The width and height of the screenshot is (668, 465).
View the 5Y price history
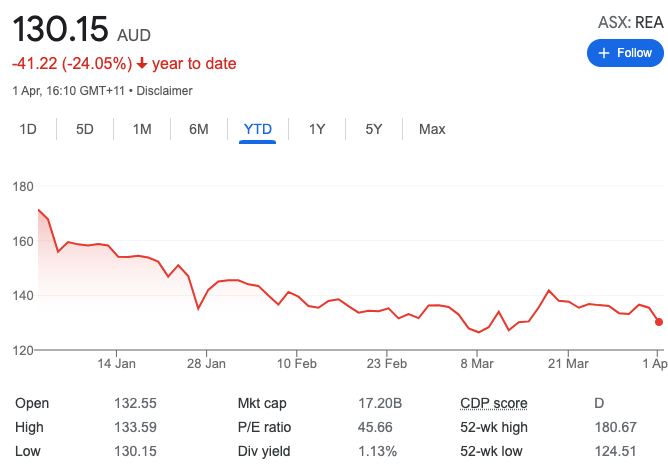click(374, 129)
